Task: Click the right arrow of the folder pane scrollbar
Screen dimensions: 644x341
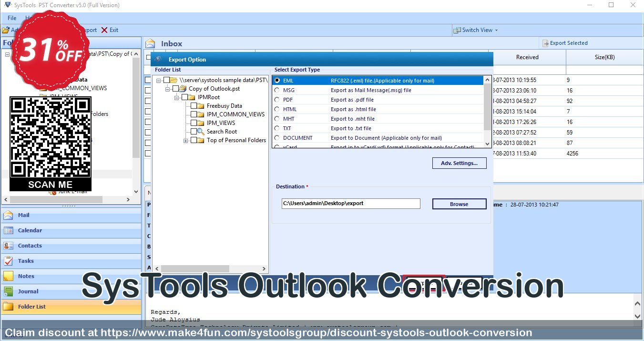Action: coord(128,200)
